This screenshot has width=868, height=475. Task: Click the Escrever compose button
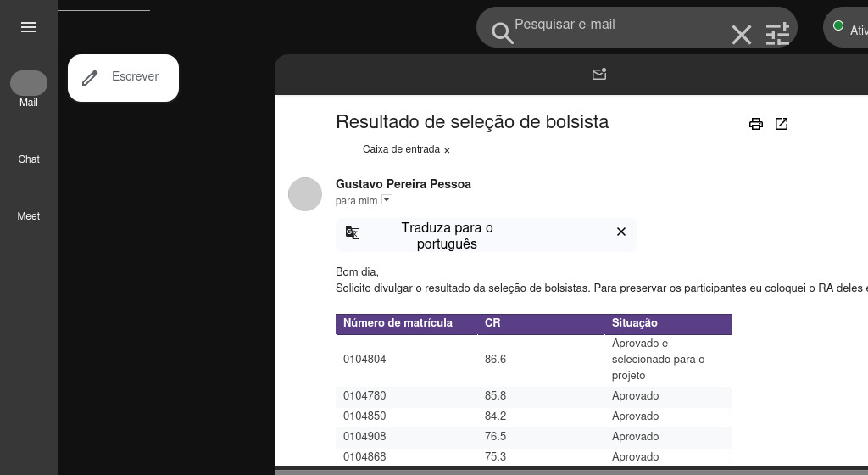124,77
